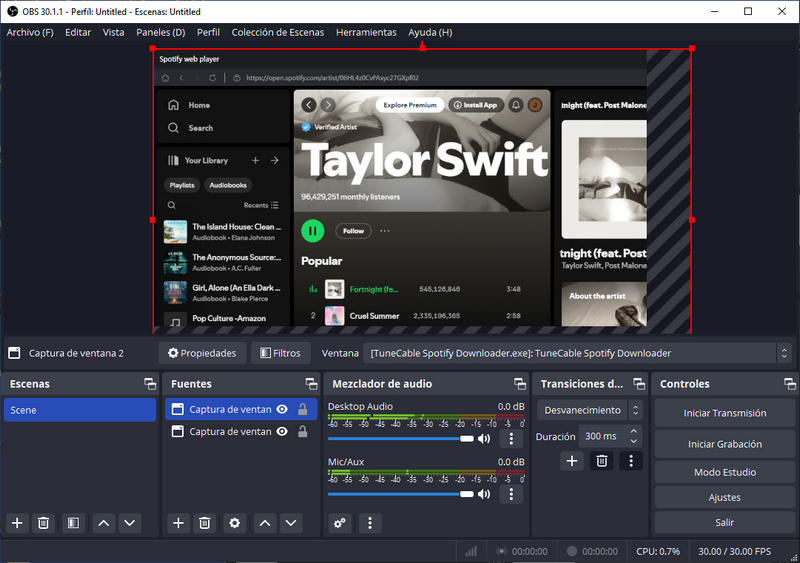Screen dimensions: 800x563
Task: Select second Captura de ventana source row
Action: pyautogui.click(x=241, y=432)
